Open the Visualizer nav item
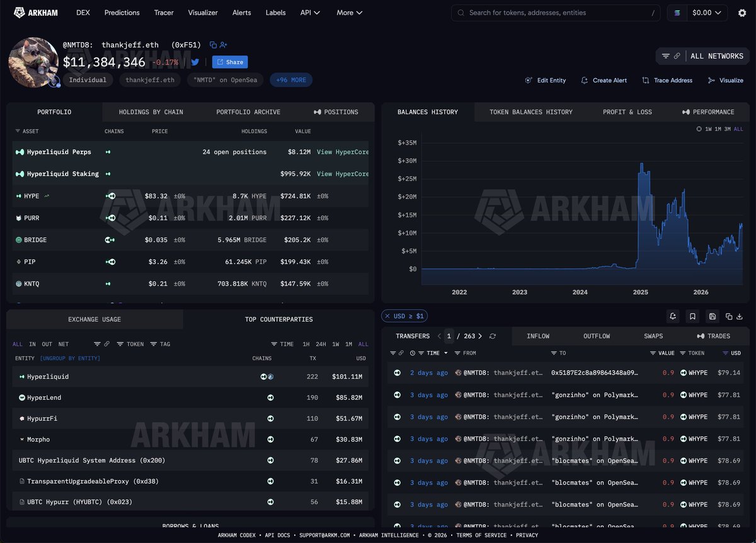The width and height of the screenshot is (756, 543). (203, 13)
